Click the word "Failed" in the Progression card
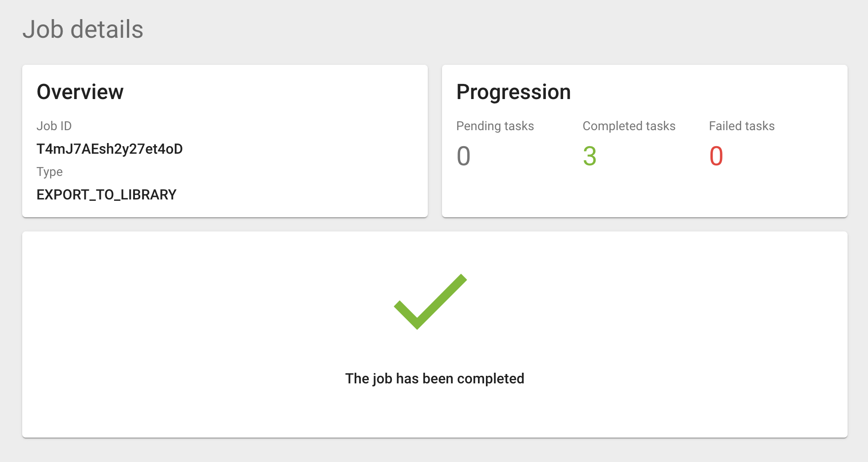The image size is (868, 462). [725, 126]
